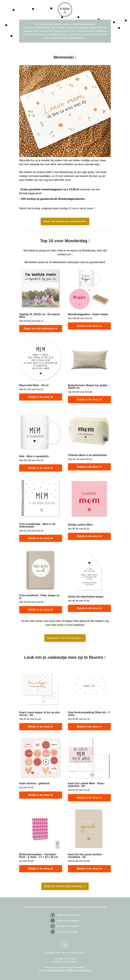Click the krúskes logo at the top
This screenshot has height=980, width=130.
(65, 9)
